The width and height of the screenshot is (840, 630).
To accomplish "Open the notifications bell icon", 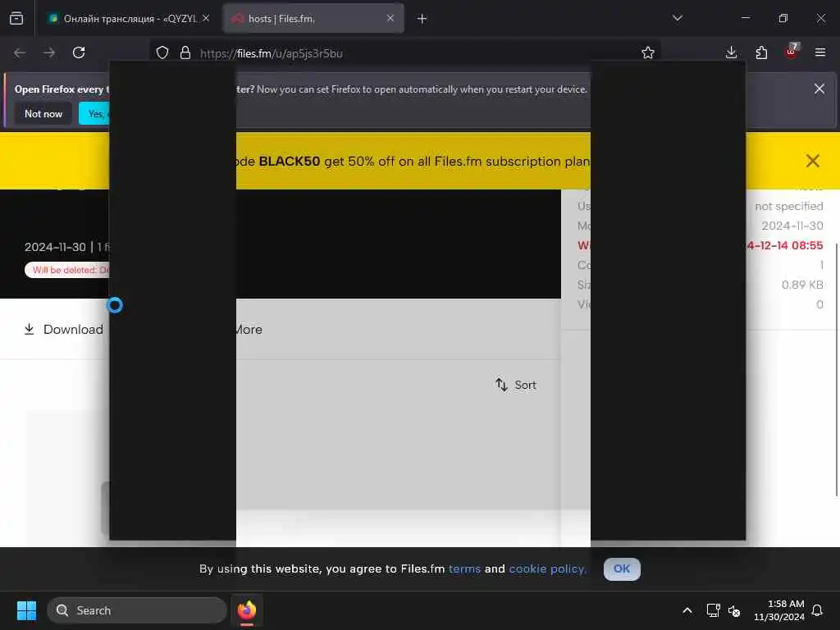I will click(x=818, y=610).
